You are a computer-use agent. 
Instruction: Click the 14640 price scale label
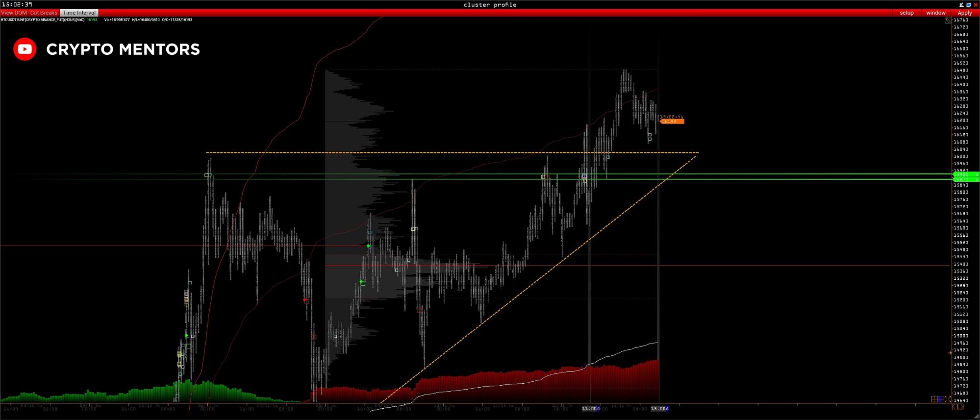(x=961, y=400)
